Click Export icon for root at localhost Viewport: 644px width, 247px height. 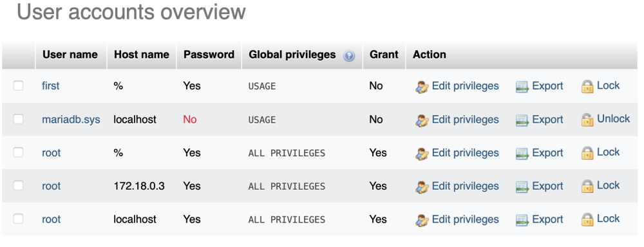(522, 221)
